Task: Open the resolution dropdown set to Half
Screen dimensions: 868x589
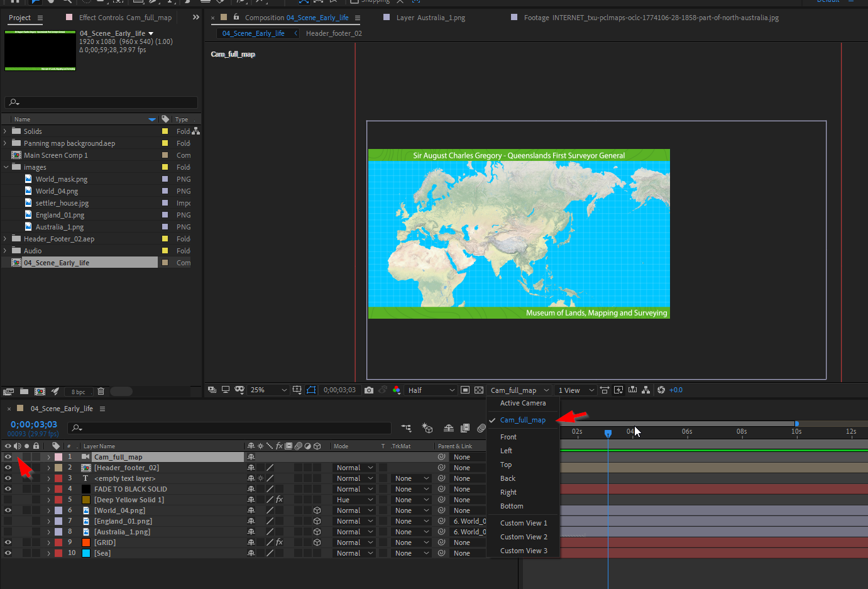Action: (x=431, y=390)
